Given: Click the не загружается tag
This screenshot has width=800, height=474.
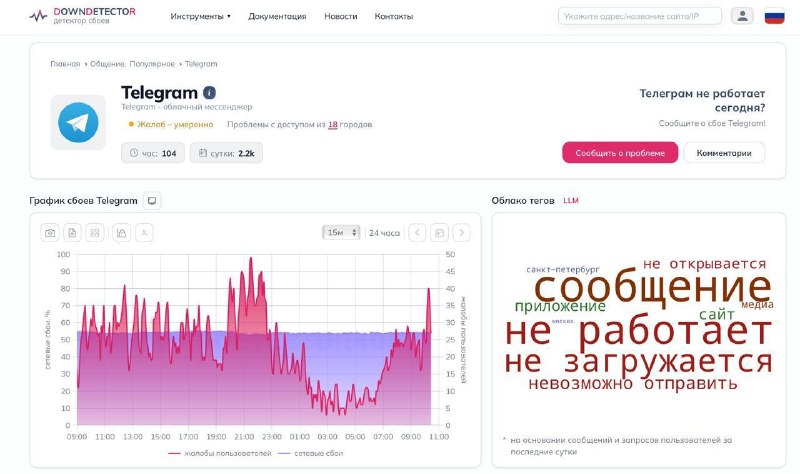Looking at the screenshot, I should 638,362.
